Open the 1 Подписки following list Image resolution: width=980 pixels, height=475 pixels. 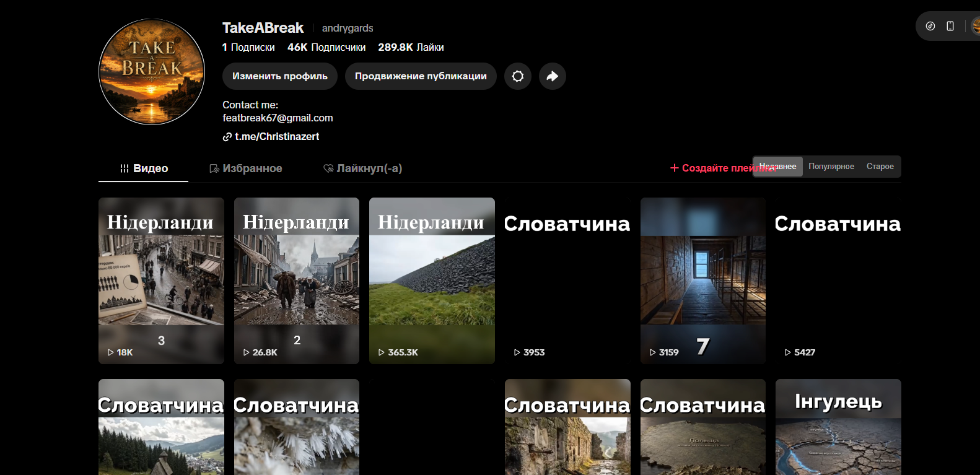point(248,47)
